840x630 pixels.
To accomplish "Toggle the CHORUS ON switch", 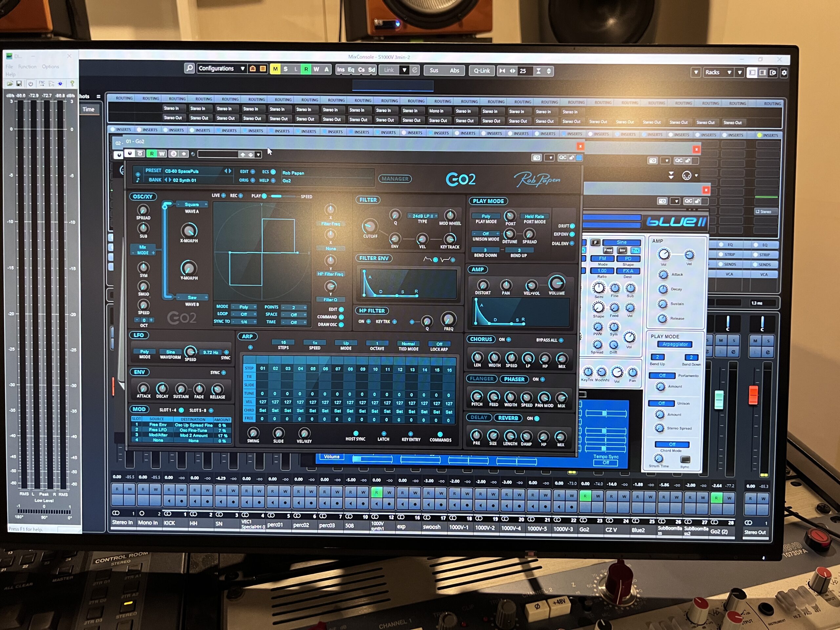I will (x=509, y=340).
